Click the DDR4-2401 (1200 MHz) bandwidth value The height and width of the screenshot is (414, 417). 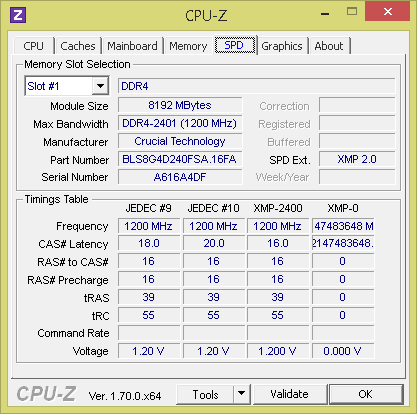180,123
